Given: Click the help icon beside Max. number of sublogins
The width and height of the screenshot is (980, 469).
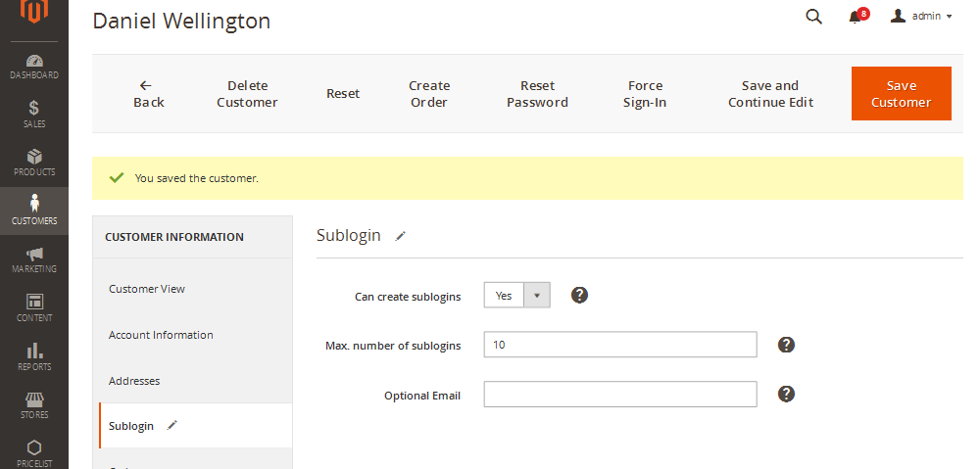Looking at the screenshot, I should tap(786, 344).
